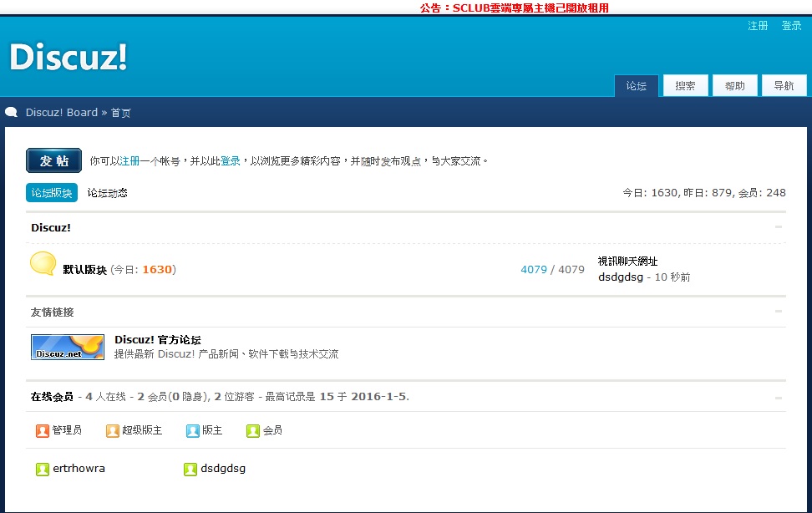Image resolution: width=812 pixels, height=513 pixels.
Task: Click the inline 登录 link in the welcome message
Action: (230, 161)
